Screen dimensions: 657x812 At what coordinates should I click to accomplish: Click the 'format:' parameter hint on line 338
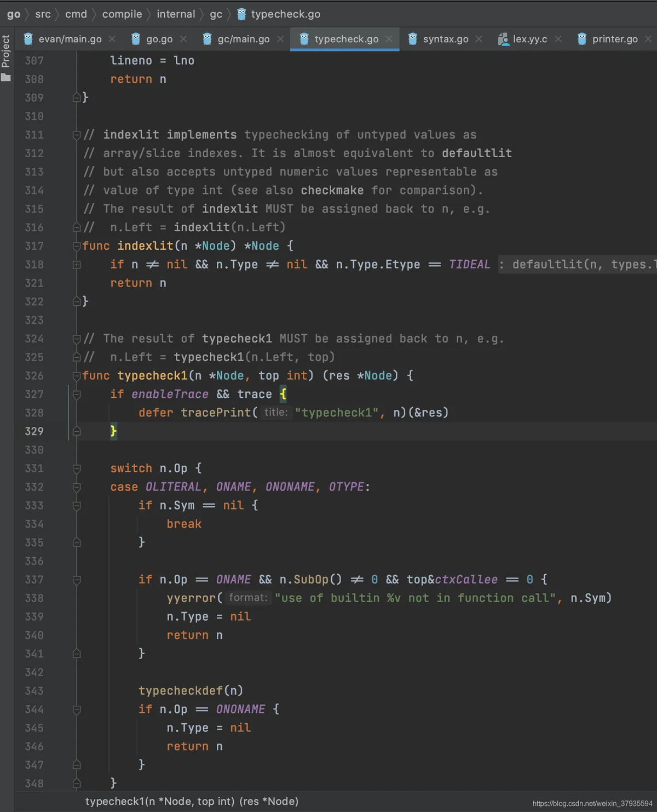248,597
